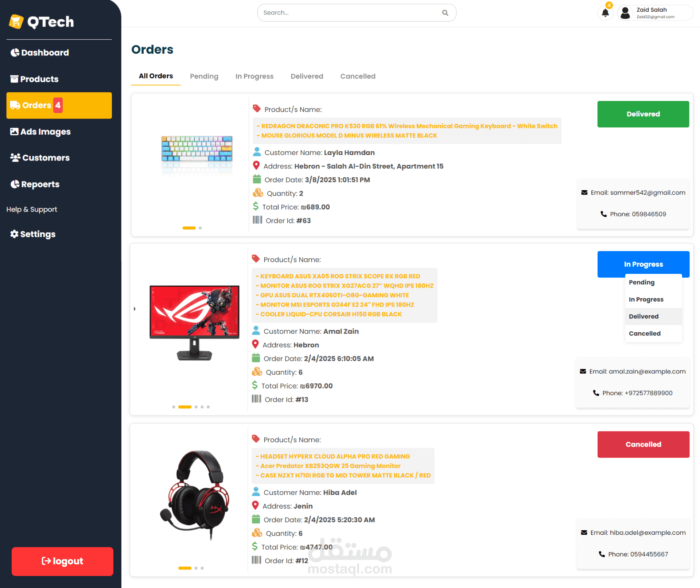Choose Pending in status dropdown list
Screen dimensions: 700x588
tap(653, 282)
